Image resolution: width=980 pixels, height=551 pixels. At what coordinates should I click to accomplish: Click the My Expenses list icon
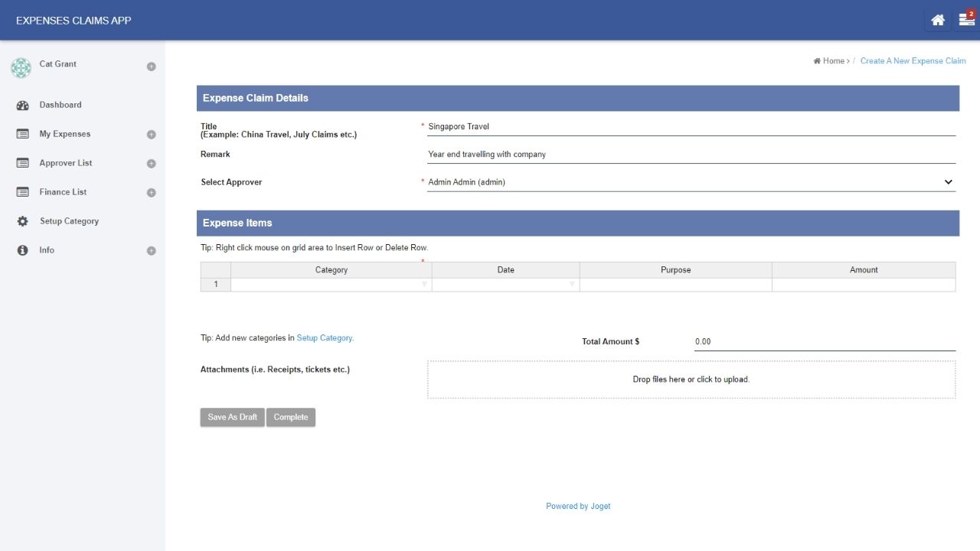tap(22, 134)
